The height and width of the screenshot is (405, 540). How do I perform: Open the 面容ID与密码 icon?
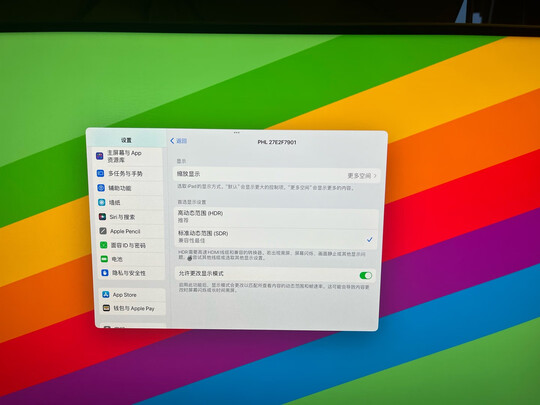tap(103, 245)
